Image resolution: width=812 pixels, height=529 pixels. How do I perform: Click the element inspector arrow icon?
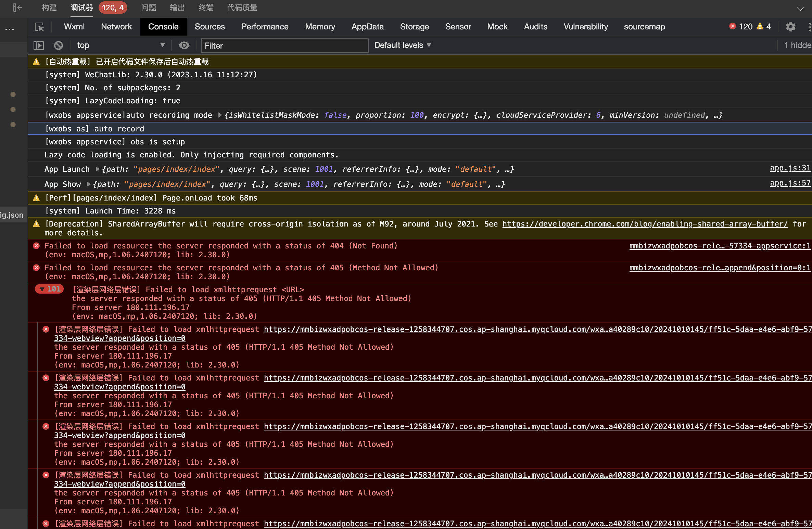(39, 27)
